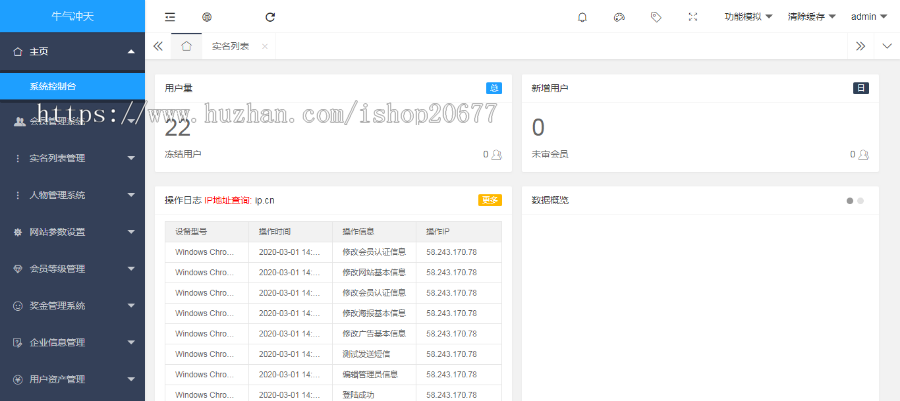The height and width of the screenshot is (401, 900).
Task: Click the 日 badge on 新增用户
Action: click(860, 88)
